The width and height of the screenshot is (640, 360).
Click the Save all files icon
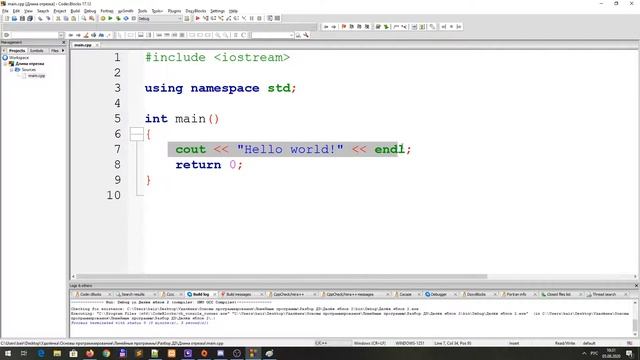tap(30, 18)
